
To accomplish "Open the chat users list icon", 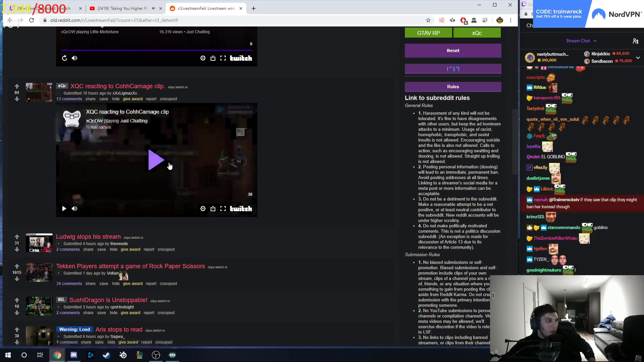I will coord(636,41).
